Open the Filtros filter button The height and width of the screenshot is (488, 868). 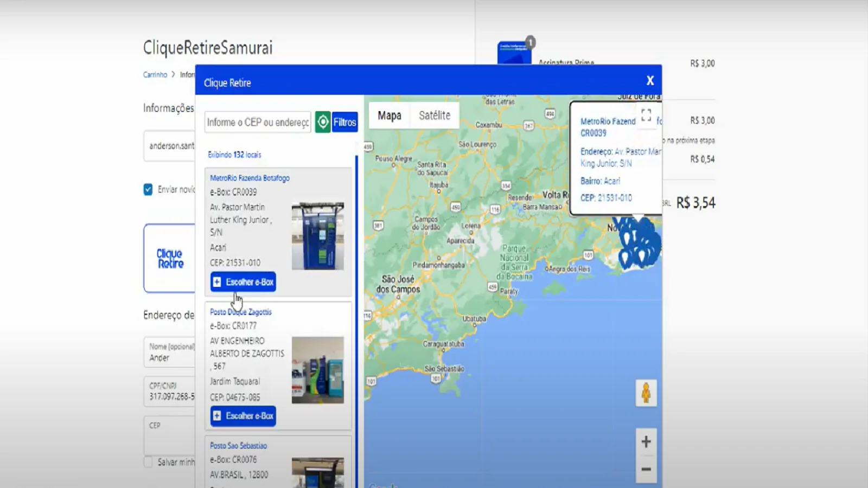point(345,122)
